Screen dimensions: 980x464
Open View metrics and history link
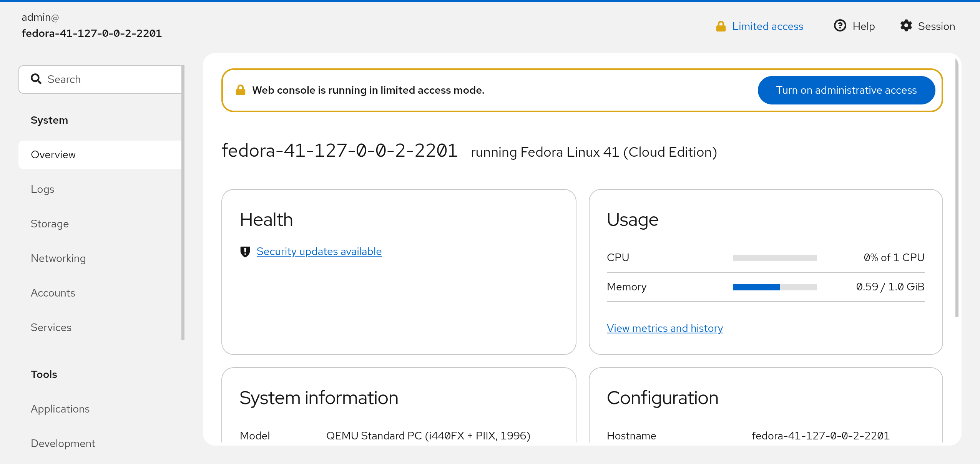pos(664,328)
